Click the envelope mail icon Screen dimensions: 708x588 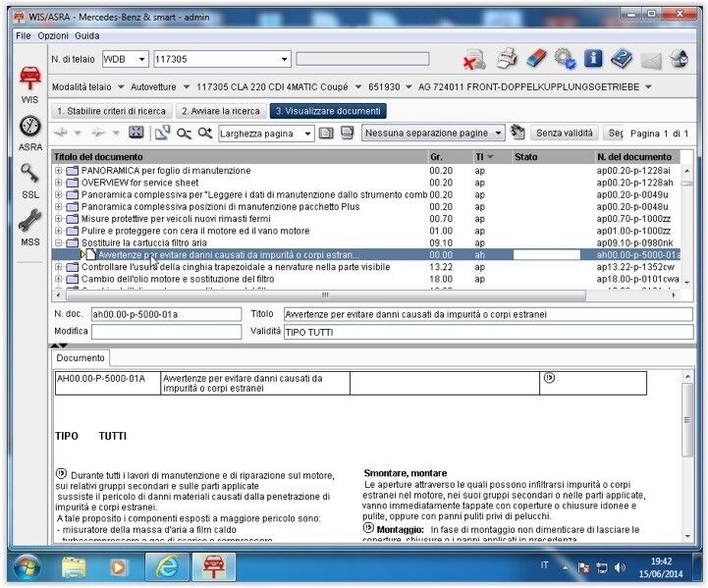coord(651,61)
